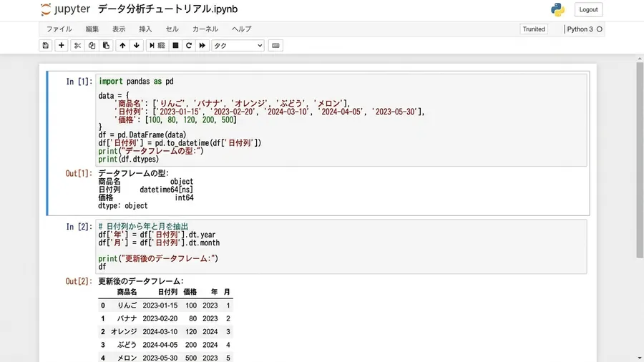The image size is (644, 362).
Task: Click the Logout button
Action: (x=588, y=9)
